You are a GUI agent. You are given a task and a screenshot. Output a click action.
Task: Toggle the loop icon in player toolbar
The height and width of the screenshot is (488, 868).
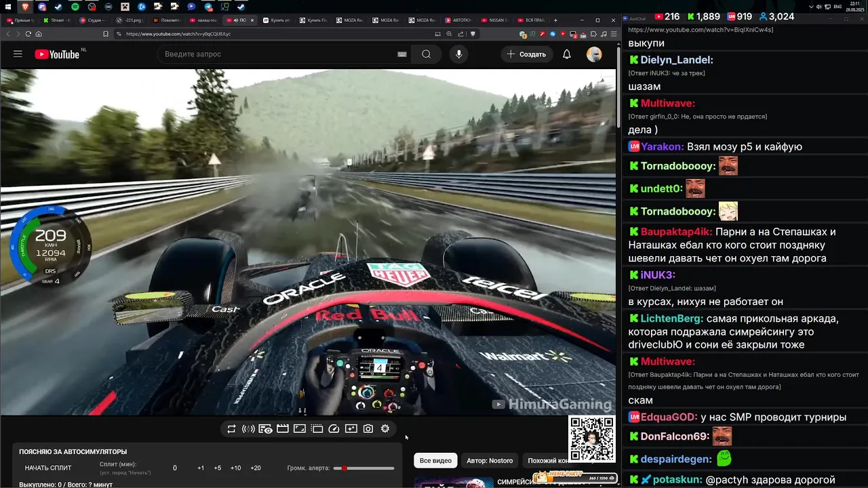231,429
